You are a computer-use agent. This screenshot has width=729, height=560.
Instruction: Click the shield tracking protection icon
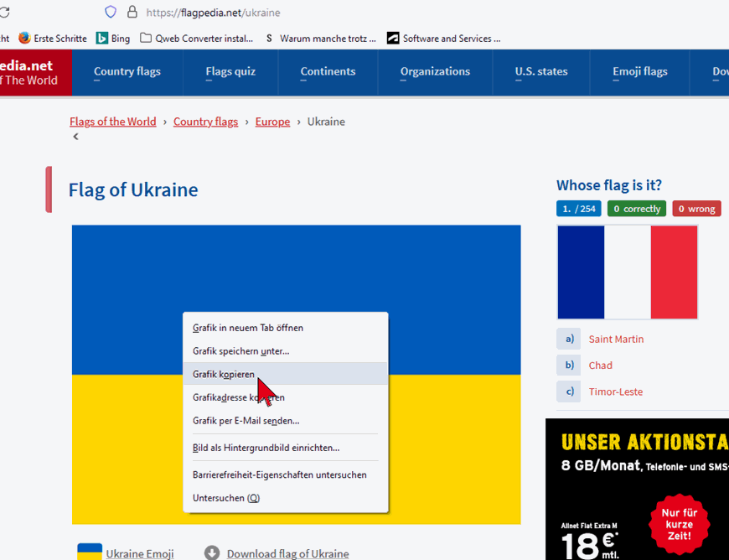111,12
